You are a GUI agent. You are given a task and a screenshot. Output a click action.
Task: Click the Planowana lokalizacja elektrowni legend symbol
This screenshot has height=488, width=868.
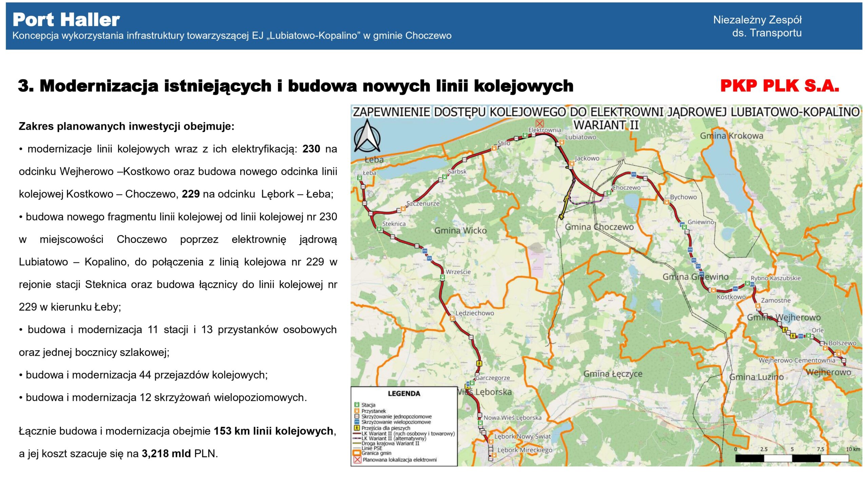point(357,460)
